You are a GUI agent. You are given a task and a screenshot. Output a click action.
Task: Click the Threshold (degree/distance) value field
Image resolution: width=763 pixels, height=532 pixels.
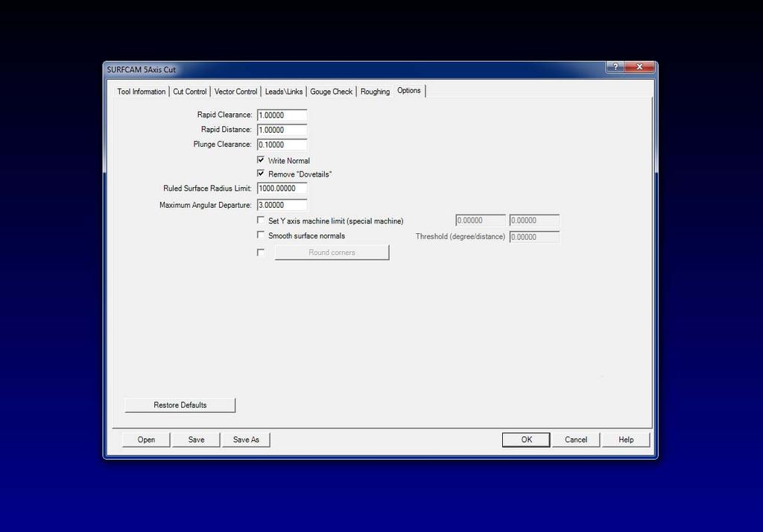click(534, 237)
